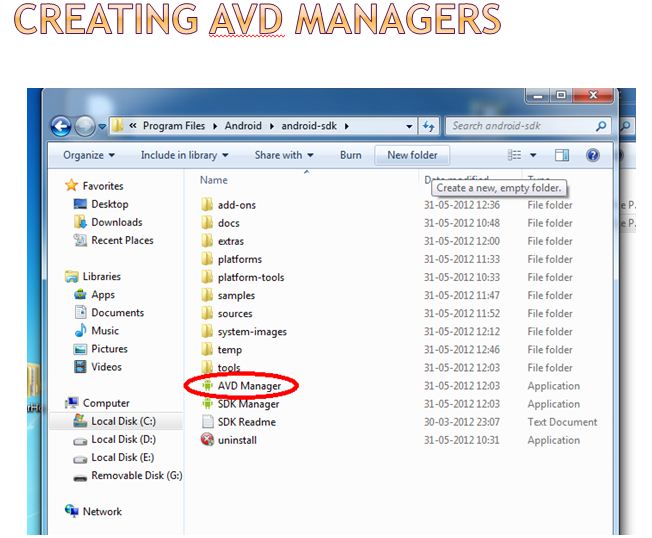Screen dimensions: 652x538
Task: Click the New folder button
Action: (412, 155)
